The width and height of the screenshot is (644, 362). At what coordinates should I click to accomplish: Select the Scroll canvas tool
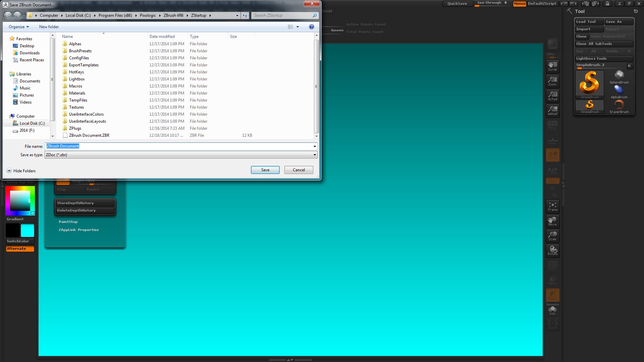(x=552, y=66)
